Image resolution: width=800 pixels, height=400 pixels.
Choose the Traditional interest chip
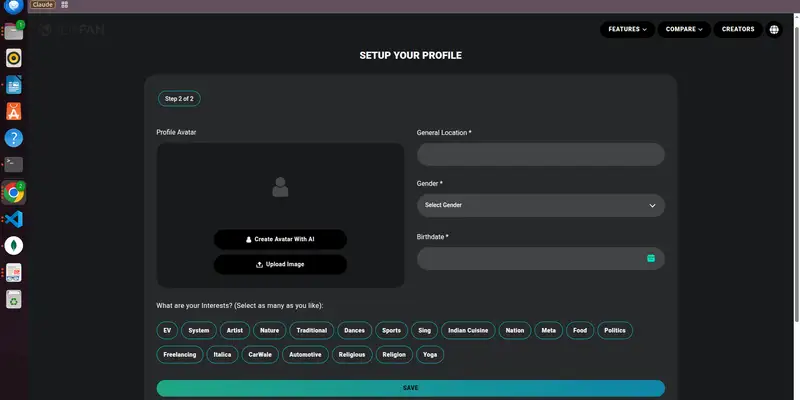click(x=312, y=331)
